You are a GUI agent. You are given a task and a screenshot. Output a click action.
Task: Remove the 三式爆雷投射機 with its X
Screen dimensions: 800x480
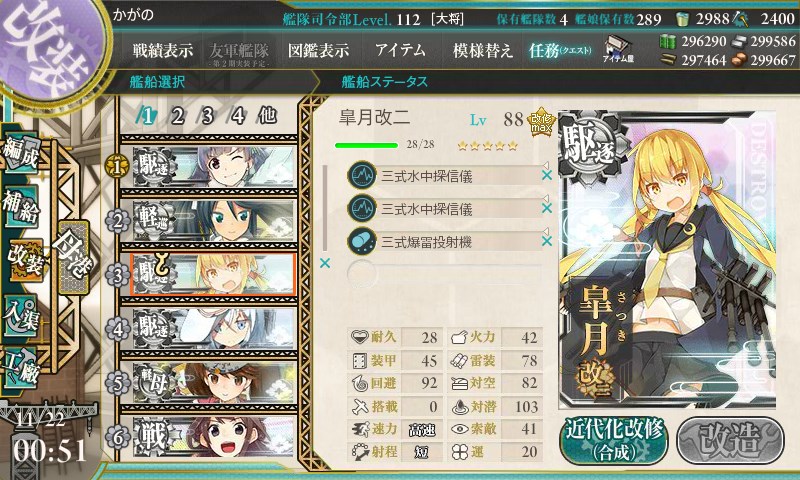[547, 241]
